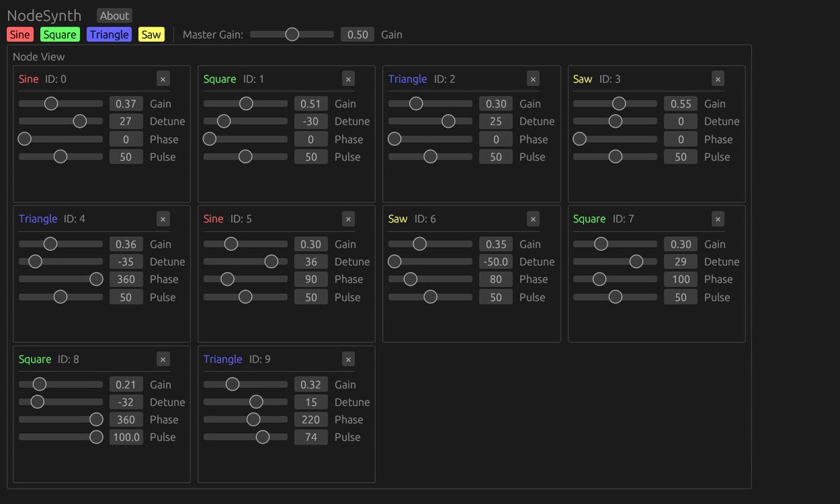
Task: Click Pulse slider of Sine ID: 0
Action: tap(61, 157)
